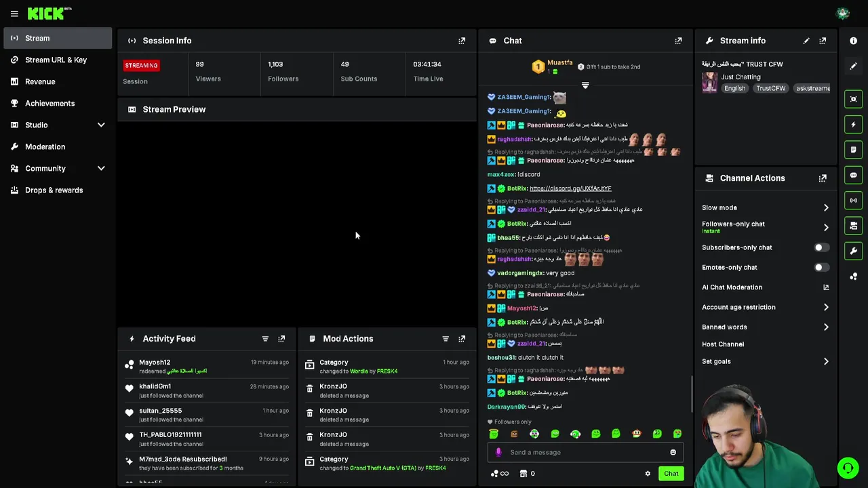This screenshot has height=488, width=868.
Task: Click the info icon in the right sidebar
Action: (853, 41)
